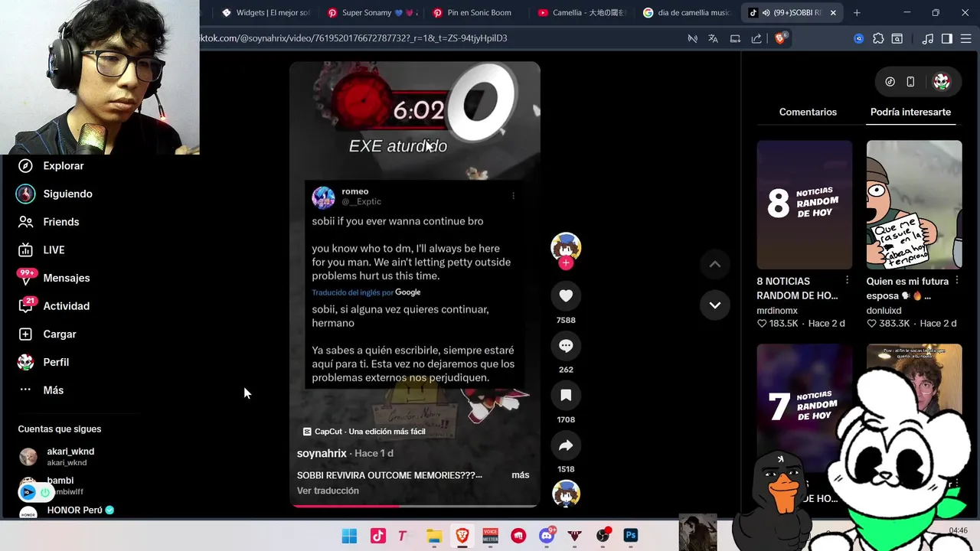Screen dimensions: 980x551
Task: Click the translate page icon in address bar
Action: tap(714, 39)
